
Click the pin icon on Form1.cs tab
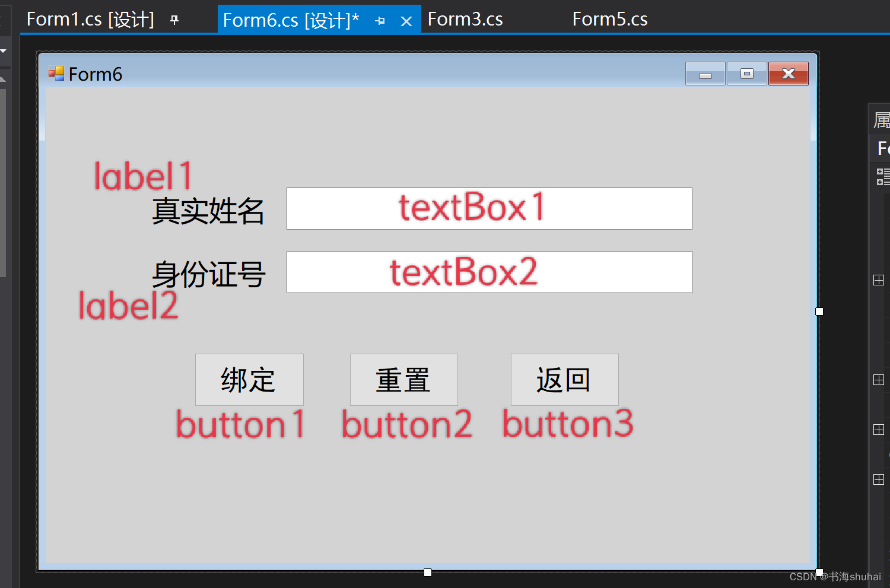(174, 20)
